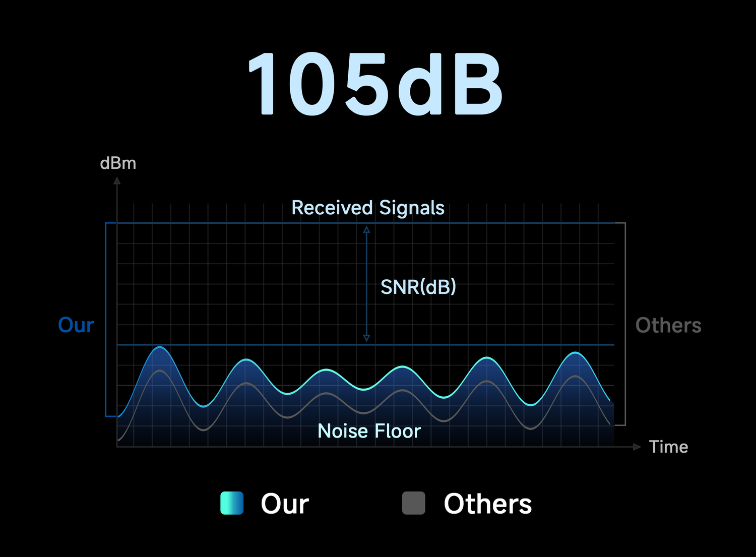Screen dimensions: 756x557
Task: Click the Noise Floor label
Action: click(369, 431)
